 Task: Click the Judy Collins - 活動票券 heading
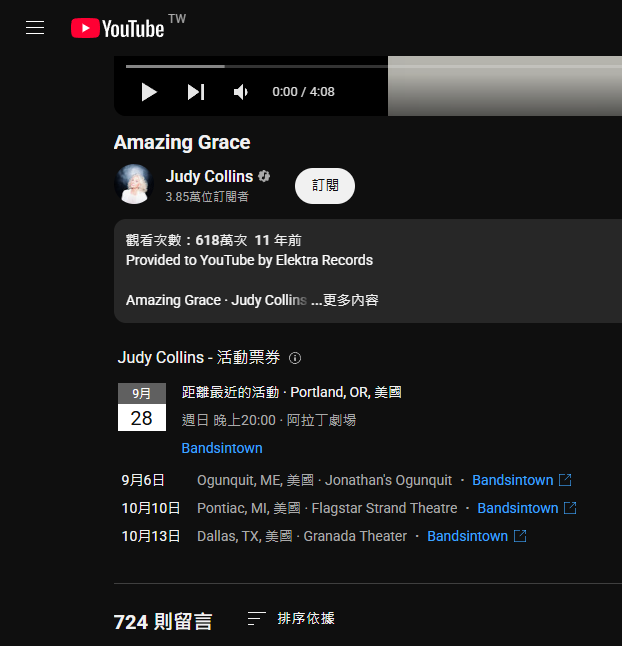click(199, 357)
